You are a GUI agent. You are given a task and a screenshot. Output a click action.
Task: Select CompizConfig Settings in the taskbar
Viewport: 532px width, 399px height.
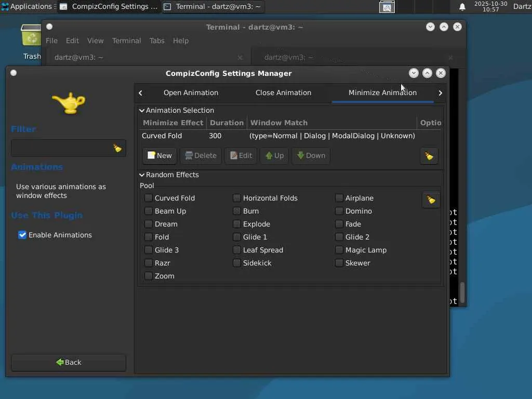(x=109, y=6)
